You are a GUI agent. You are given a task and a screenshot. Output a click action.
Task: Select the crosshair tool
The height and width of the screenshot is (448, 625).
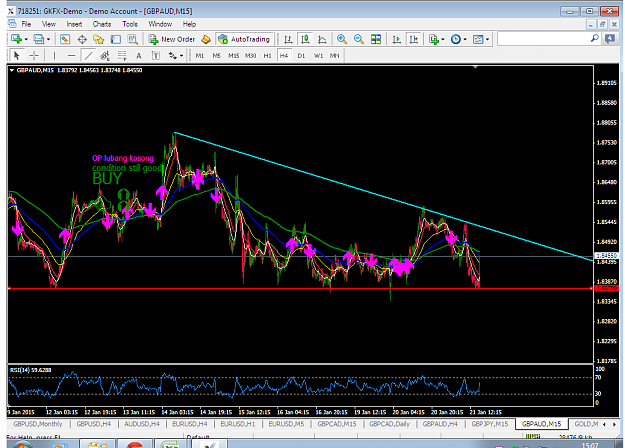[x=34, y=55]
